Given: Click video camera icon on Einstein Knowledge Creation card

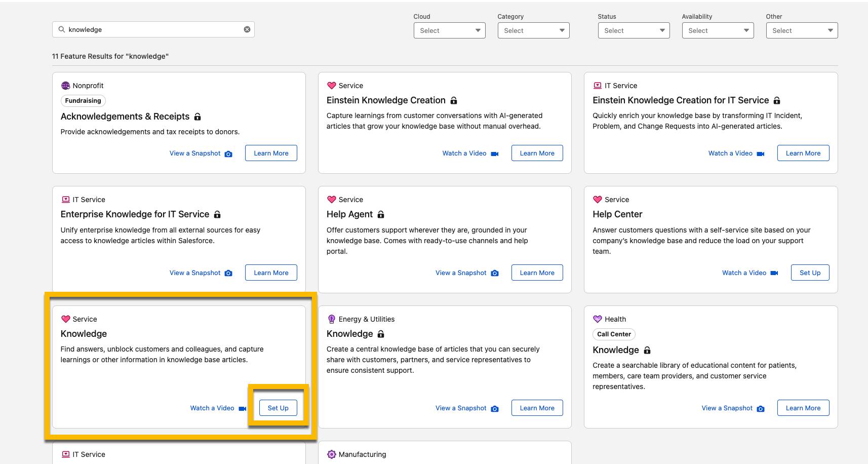Looking at the screenshot, I should (x=495, y=153).
